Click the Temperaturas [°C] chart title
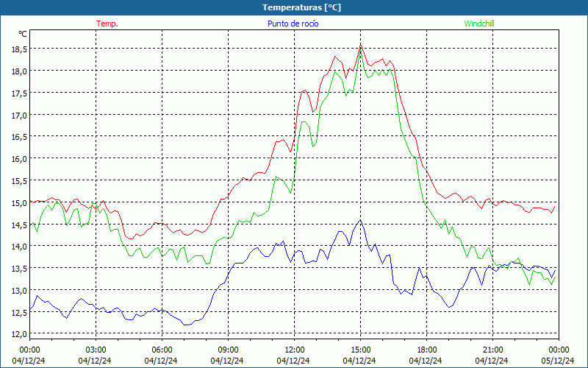The image size is (588, 368). point(301,7)
